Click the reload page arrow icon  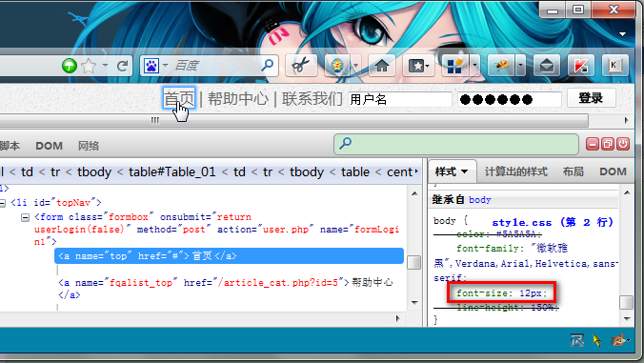tap(122, 66)
